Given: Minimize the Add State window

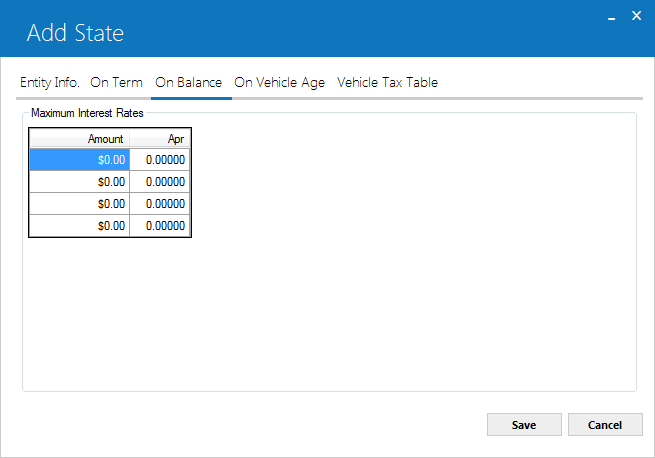Looking at the screenshot, I should pyautogui.click(x=612, y=17).
